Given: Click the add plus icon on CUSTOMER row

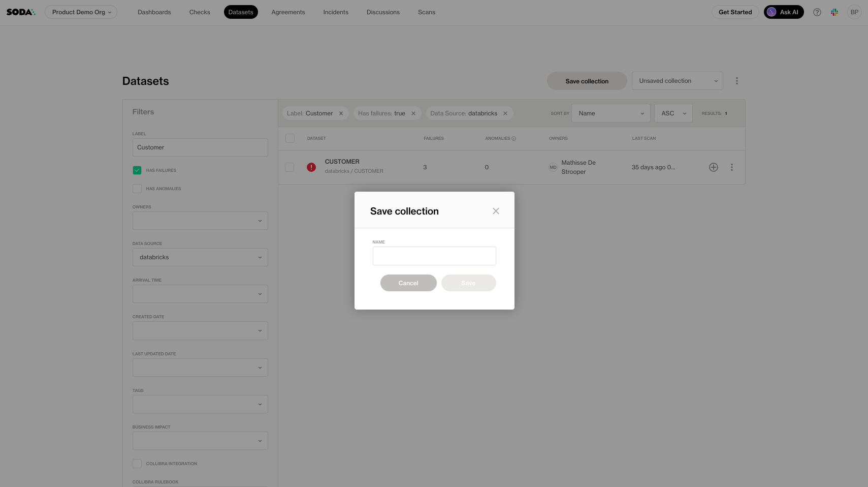Looking at the screenshot, I should [713, 167].
